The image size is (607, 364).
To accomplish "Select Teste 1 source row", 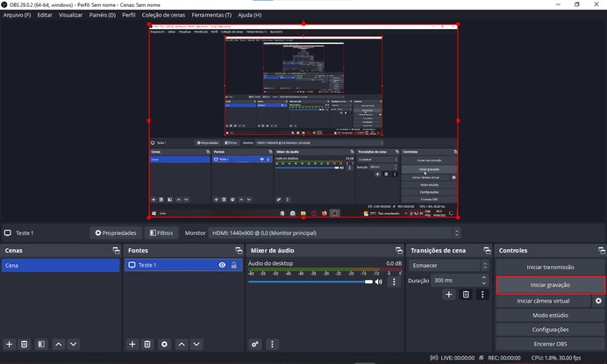I will 183,265.
